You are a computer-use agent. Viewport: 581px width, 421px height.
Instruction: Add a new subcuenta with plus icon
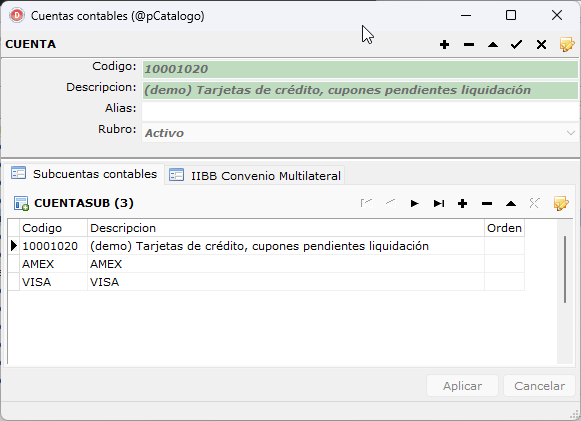point(462,203)
